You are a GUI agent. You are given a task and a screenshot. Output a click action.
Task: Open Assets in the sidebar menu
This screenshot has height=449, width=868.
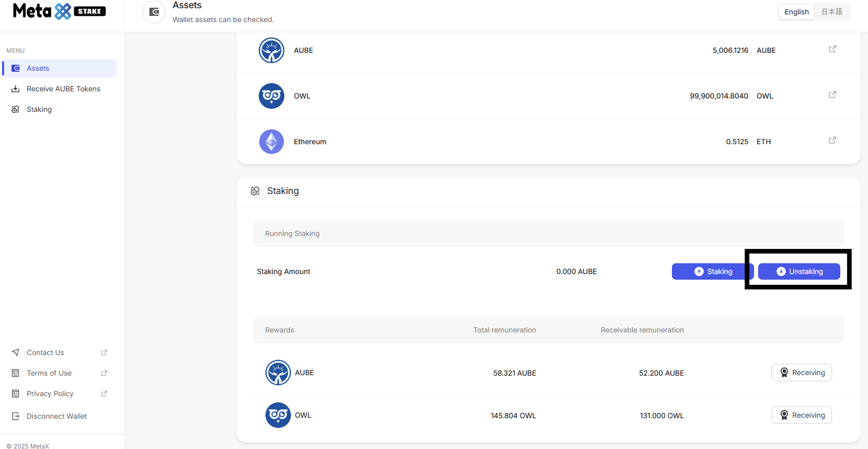[38, 68]
